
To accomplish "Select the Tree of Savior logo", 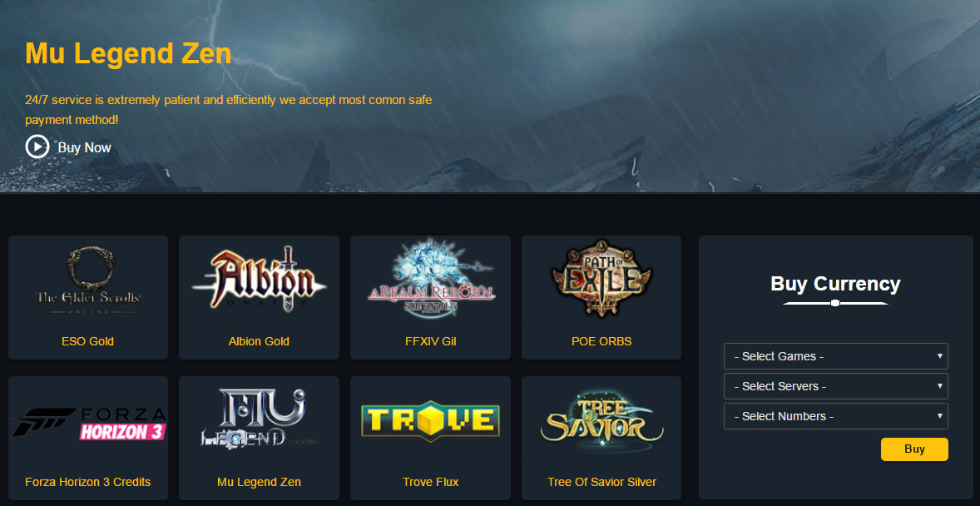I will click(601, 419).
